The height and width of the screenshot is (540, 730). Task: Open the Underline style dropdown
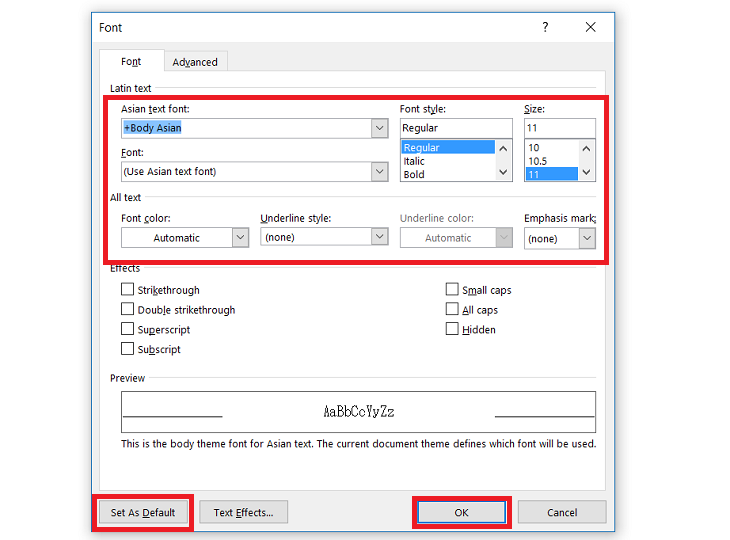[379, 236]
